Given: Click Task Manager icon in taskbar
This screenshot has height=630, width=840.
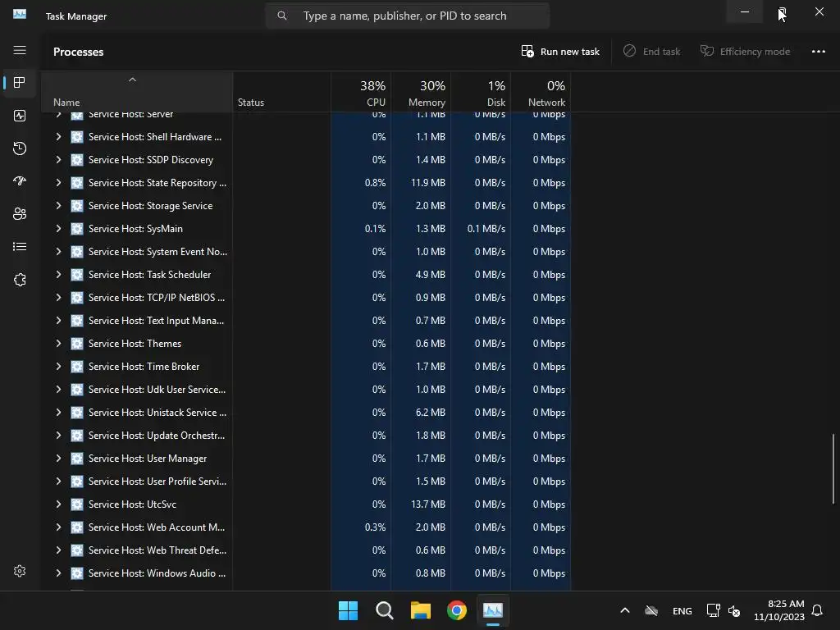Looking at the screenshot, I should coord(493,610).
